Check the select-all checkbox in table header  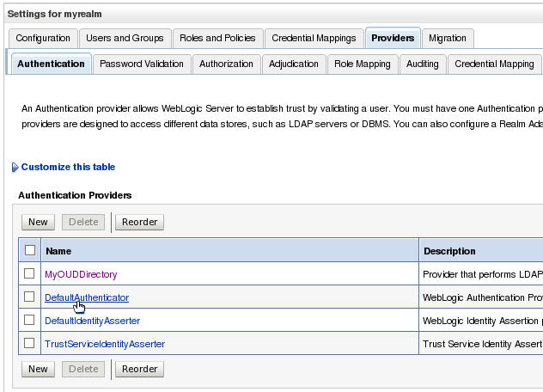point(30,251)
